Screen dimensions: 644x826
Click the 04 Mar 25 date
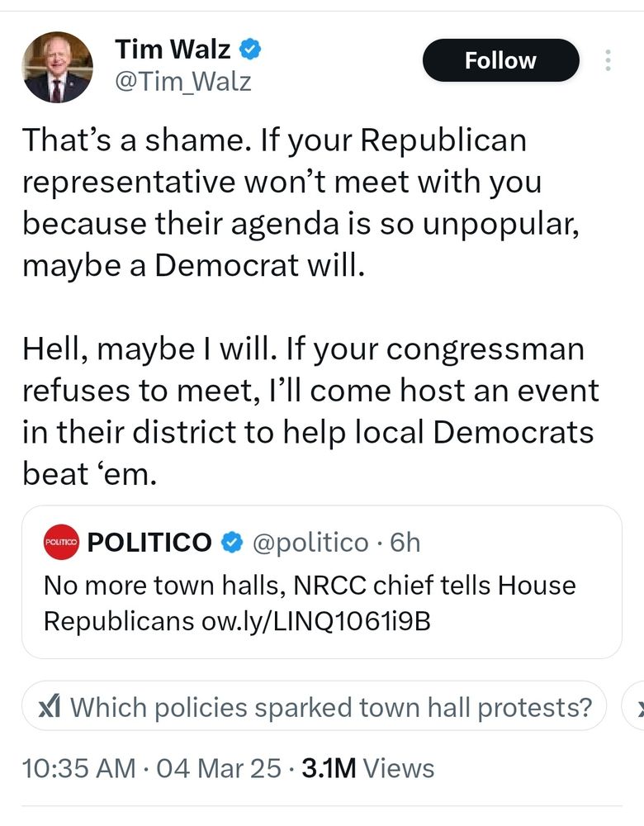218,768
